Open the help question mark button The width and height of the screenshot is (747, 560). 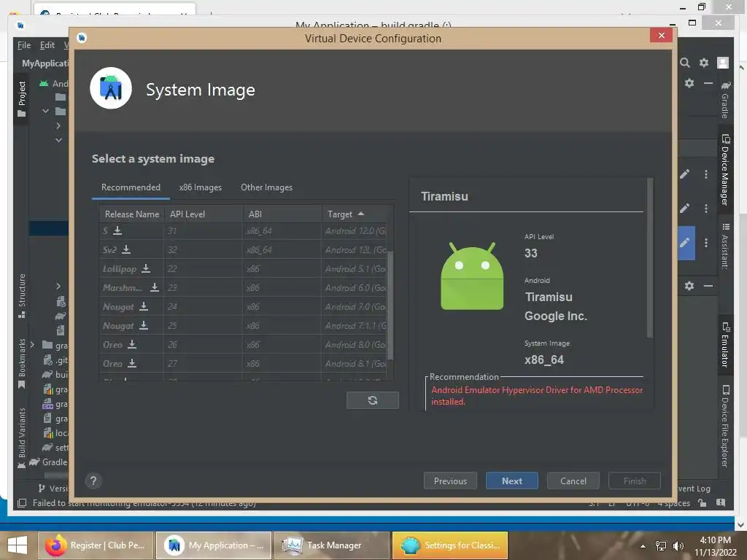coord(93,481)
